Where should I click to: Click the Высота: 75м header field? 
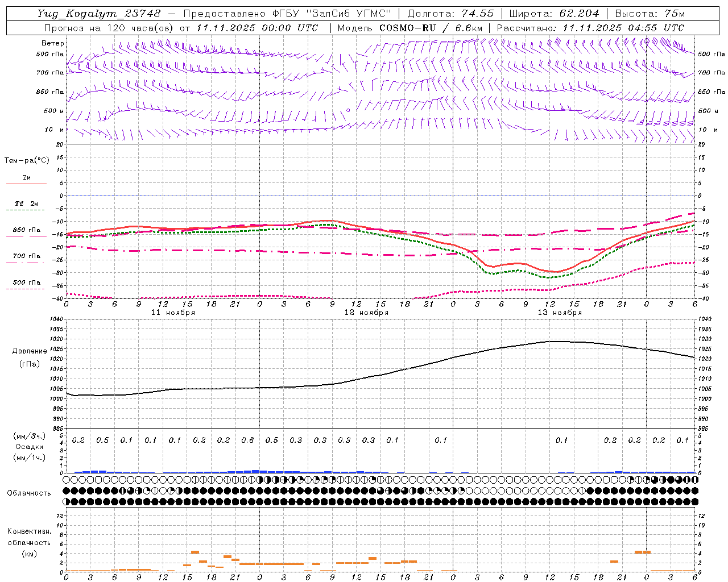[650, 14]
